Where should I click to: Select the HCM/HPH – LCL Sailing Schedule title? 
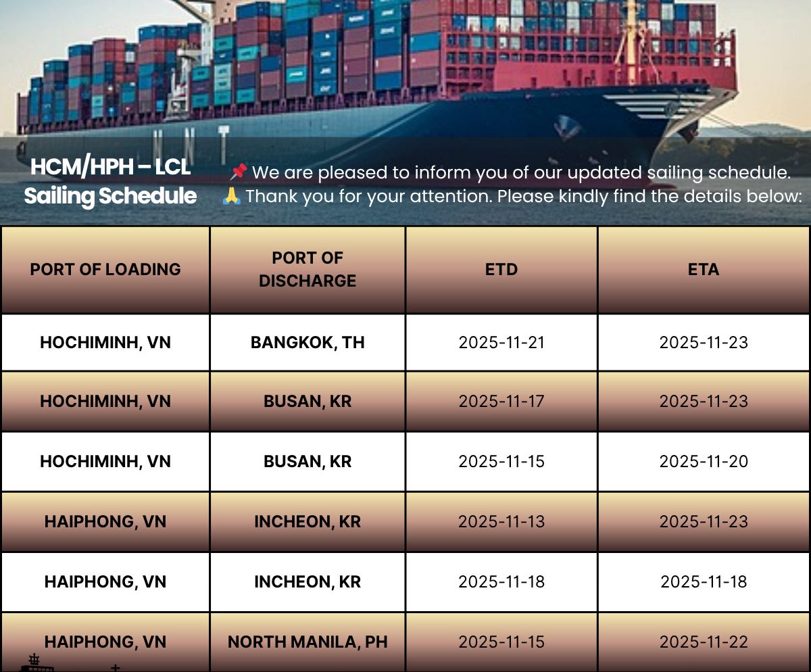pyautogui.click(x=110, y=181)
